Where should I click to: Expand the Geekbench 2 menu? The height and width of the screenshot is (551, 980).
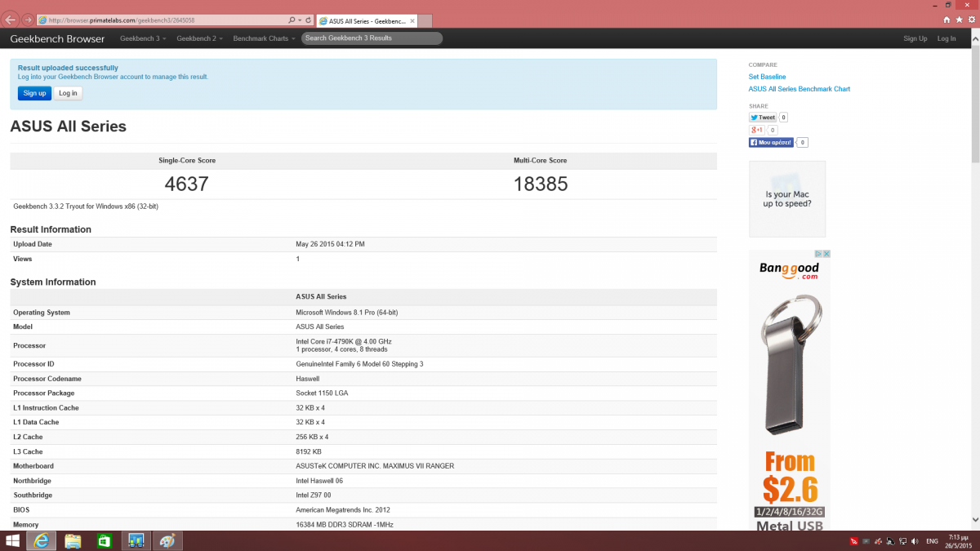[199, 38]
